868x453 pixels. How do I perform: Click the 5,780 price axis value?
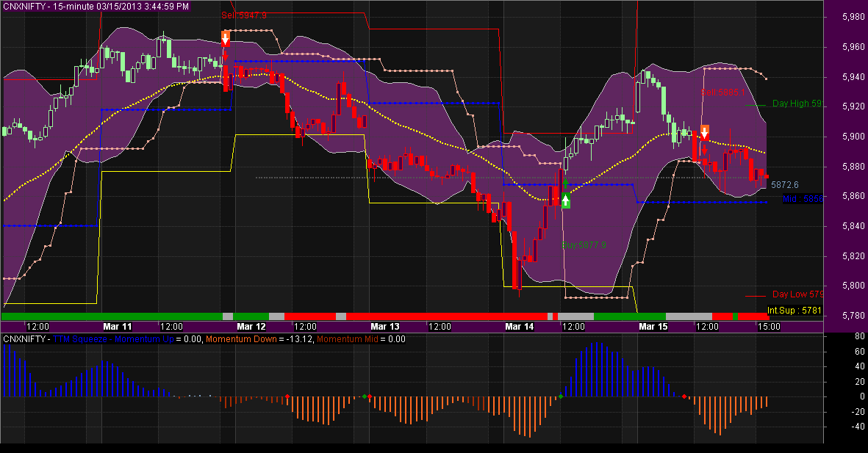pyautogui.click(x=853, y=316)
